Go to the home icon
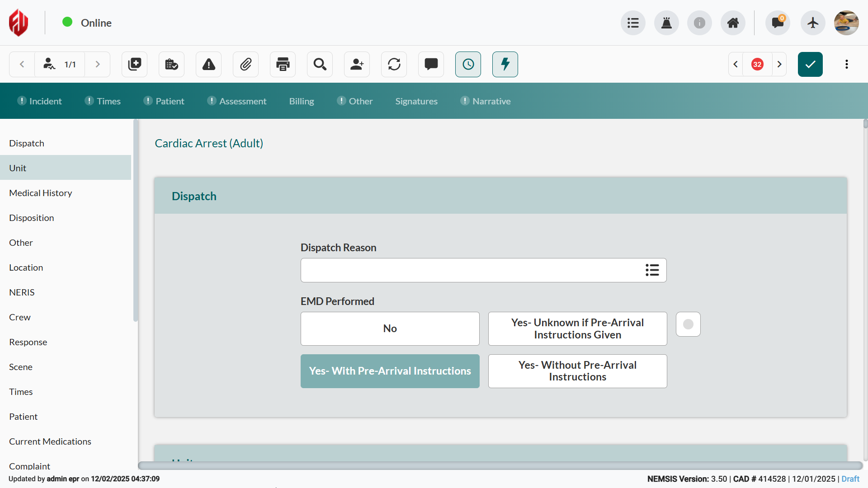The image size is (868, 488). (733, 23)
